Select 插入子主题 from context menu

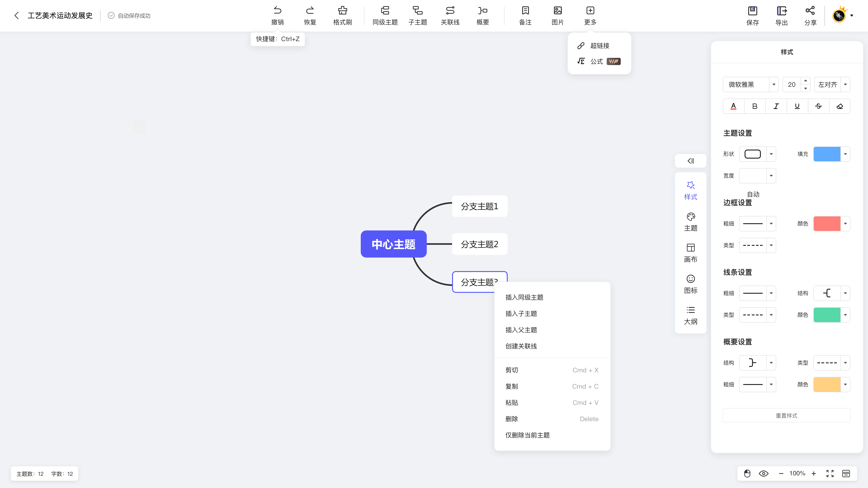tap(521, 314)
